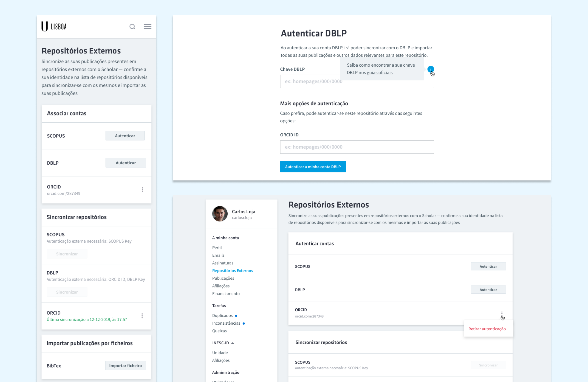588x382 pixels.
Task: Click Importar ficheiro for BibTex
Action: pos(125,366)
